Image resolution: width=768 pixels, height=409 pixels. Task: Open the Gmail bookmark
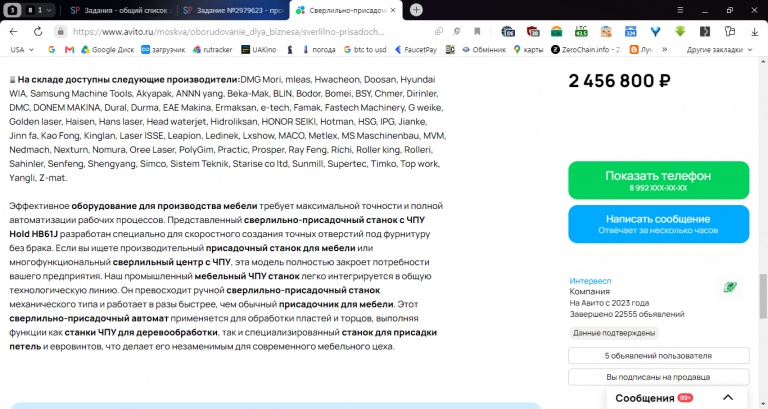69,49
